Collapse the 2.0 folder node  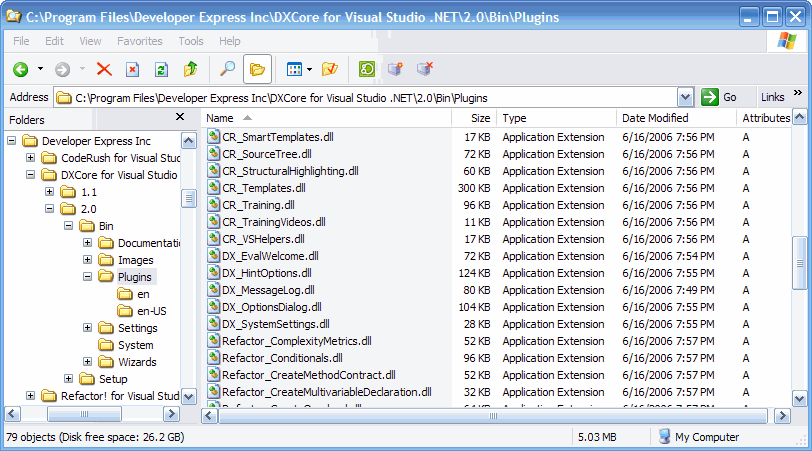coord(50,209)
